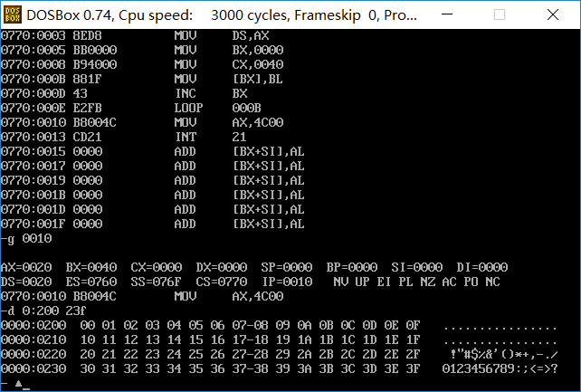Click address 0770:0017 ADD line
Viewport: 581px width, 392px height.
pos(153,166)
